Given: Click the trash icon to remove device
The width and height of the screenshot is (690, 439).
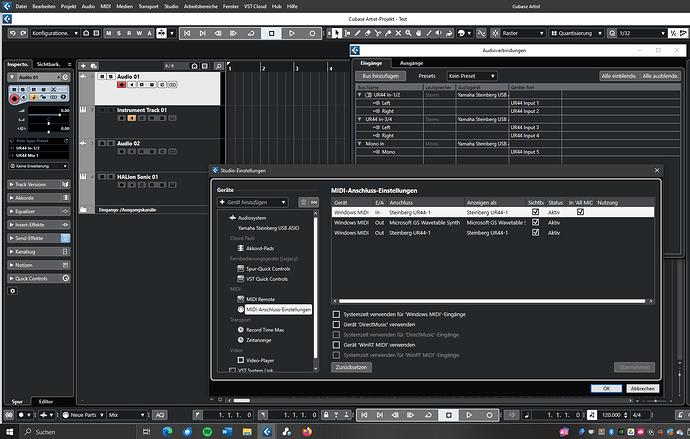Looking at the screenshot, I should [304, 202].
